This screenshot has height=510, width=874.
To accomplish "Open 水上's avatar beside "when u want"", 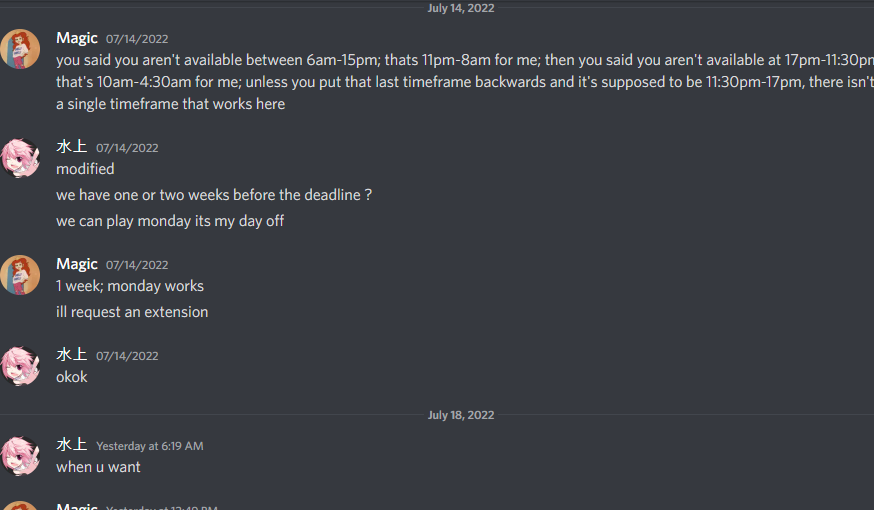I will coord(20,456).
